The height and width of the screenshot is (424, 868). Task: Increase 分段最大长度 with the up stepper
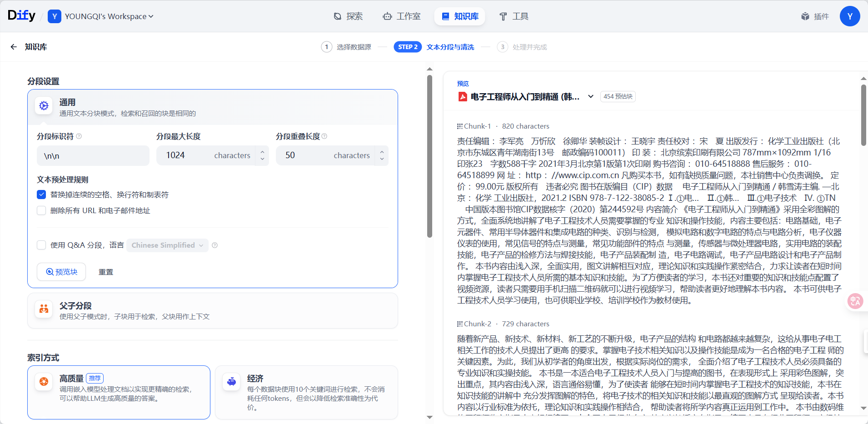coord(262,151)
